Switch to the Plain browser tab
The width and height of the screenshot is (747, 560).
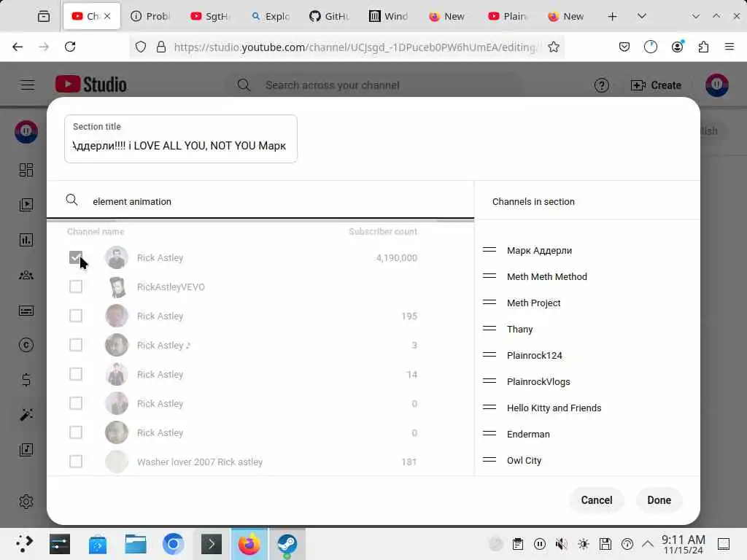(x=508, y=16)
